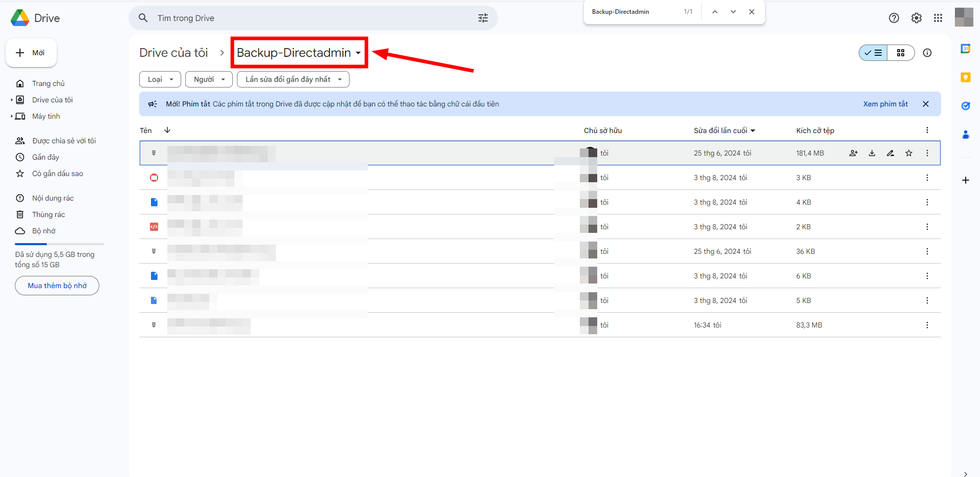
Task: Get add-ons plus icon
Action: point(966,180)
